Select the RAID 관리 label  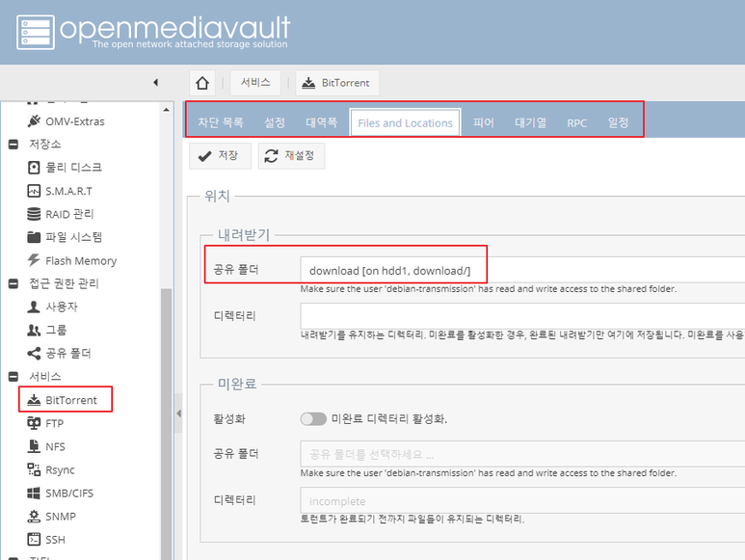(x=69, y=214)
